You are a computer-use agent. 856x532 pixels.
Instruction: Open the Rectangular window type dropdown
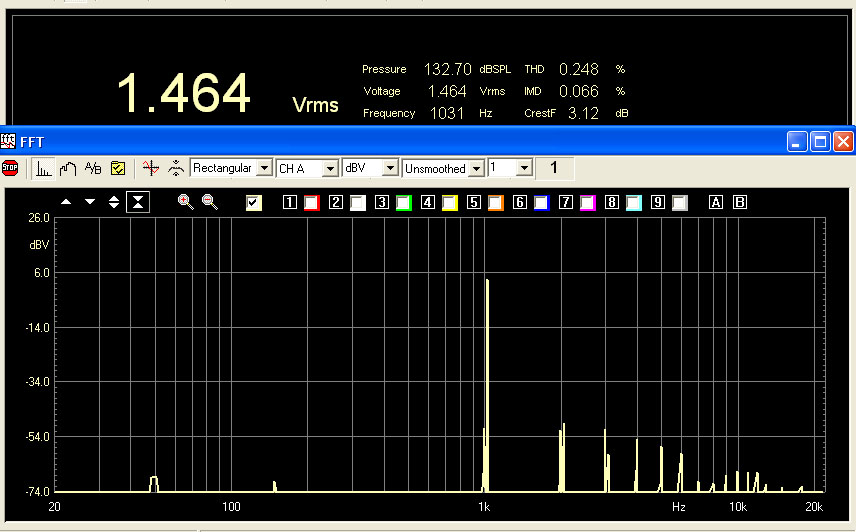coord(264,168)
